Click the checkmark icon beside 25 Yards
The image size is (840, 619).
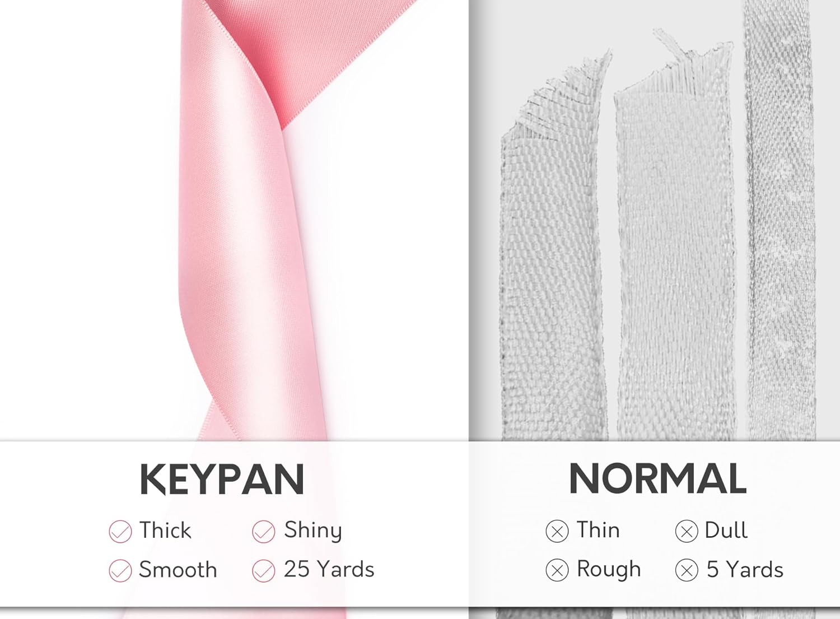[263, 571]
